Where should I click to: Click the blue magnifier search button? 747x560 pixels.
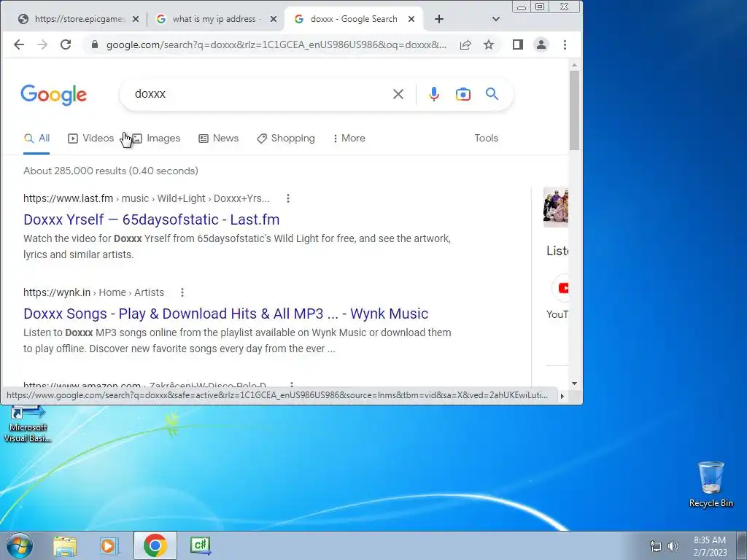pos(492,94)
